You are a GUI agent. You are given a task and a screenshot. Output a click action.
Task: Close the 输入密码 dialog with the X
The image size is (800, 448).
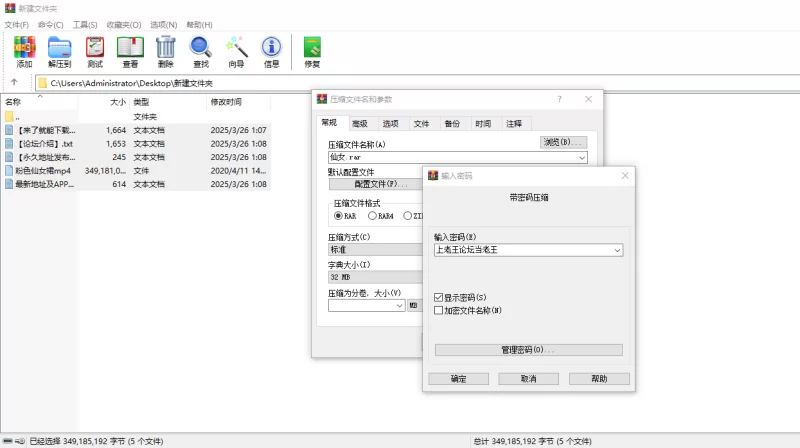pos(625,176)
